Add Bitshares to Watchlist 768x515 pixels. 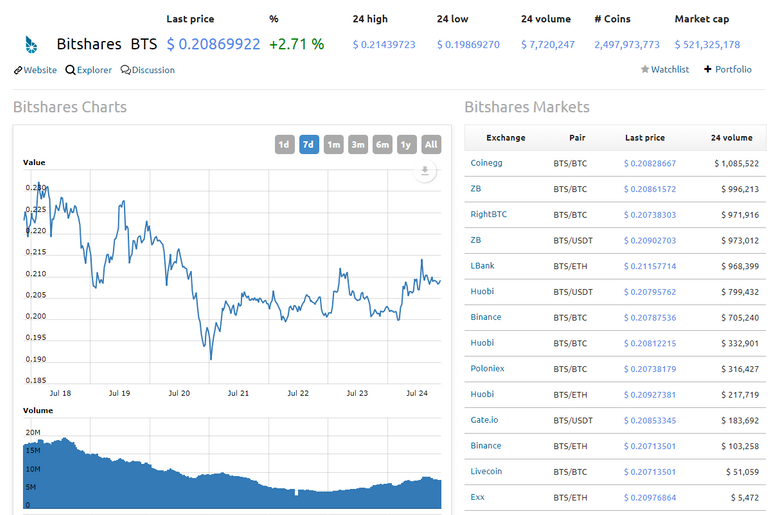[x=665, y=69]
